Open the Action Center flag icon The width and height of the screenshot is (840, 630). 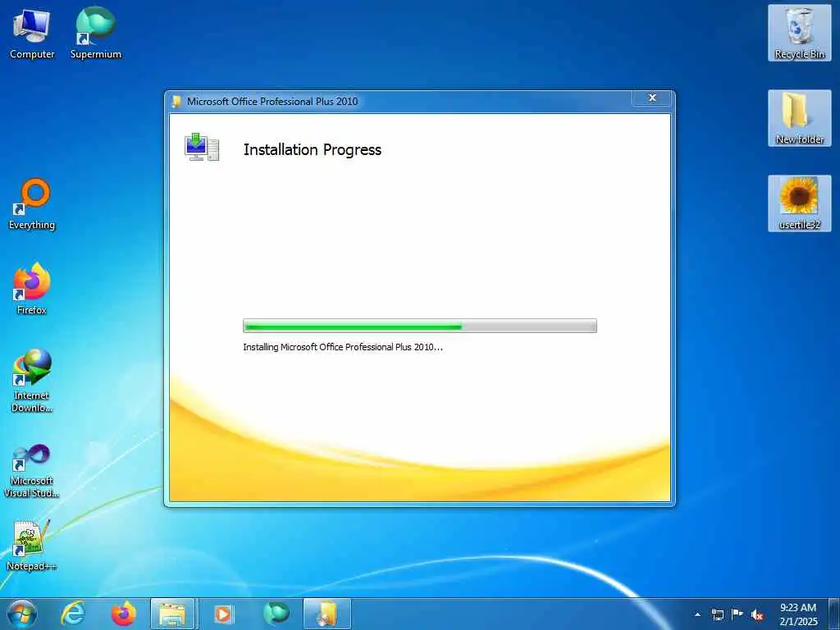(737, 614)
